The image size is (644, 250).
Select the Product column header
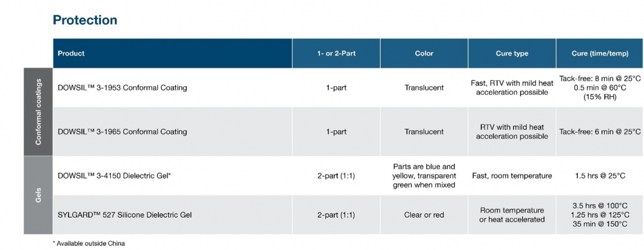(x=71, y=53)
